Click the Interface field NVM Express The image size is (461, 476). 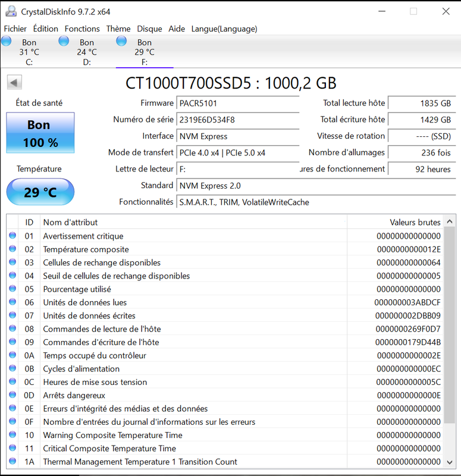[x=238, y=136]
